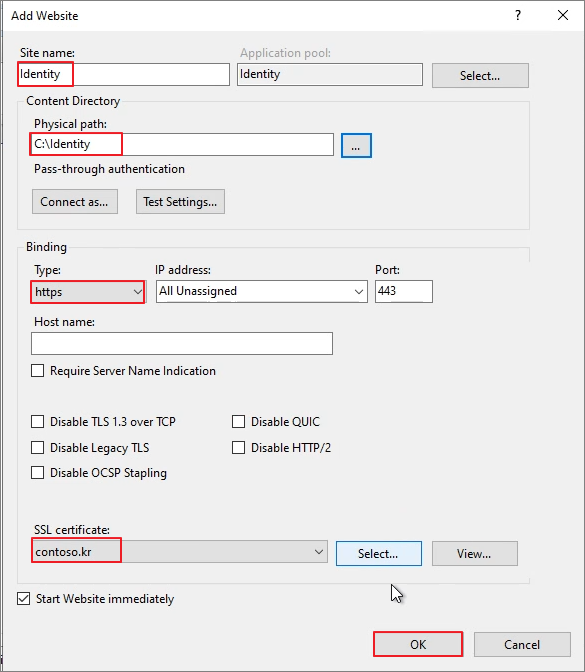Open the SSL certificate dropdown
585x672 pixels.
coord(180,552)
